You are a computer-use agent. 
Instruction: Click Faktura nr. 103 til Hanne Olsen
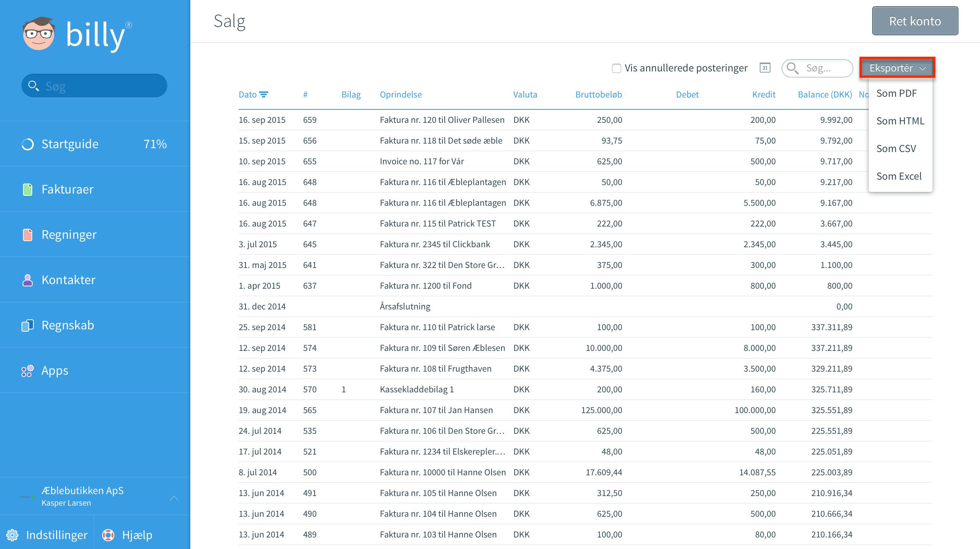[x=438, y=534]
